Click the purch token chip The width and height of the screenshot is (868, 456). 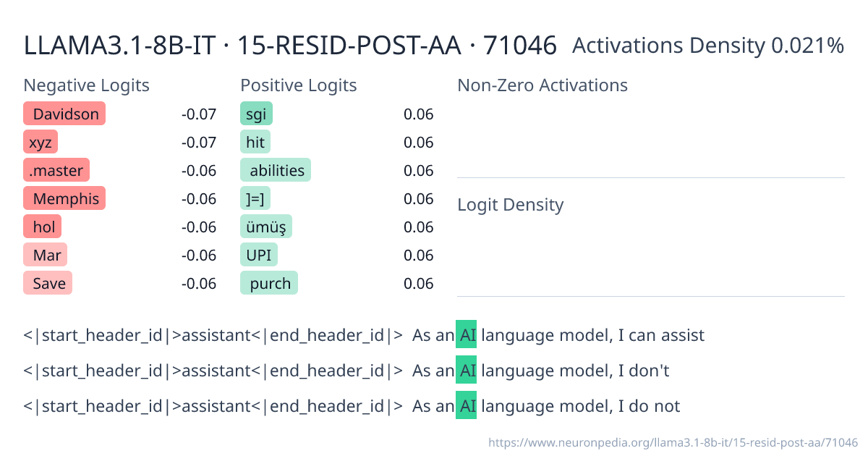269,283
